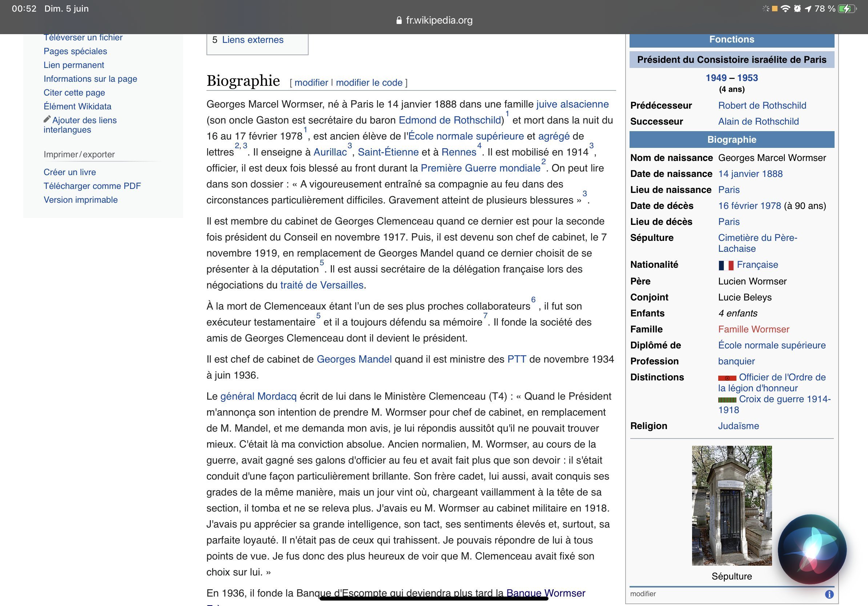This screenshot has height=606, width=868.
Task: Open the Sépulture tomb photo thumbnail
Action: pos(732,505)
